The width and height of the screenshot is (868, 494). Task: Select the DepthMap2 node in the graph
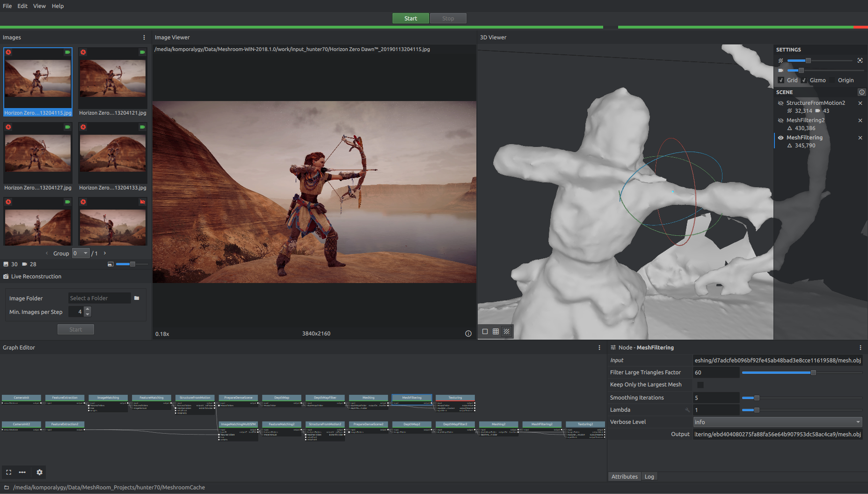(x=411, y=424)
